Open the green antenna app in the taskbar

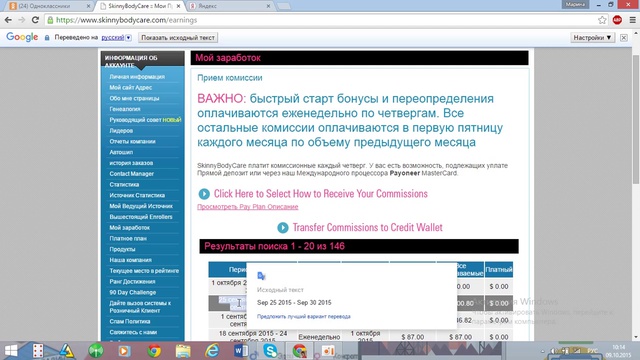96,351
